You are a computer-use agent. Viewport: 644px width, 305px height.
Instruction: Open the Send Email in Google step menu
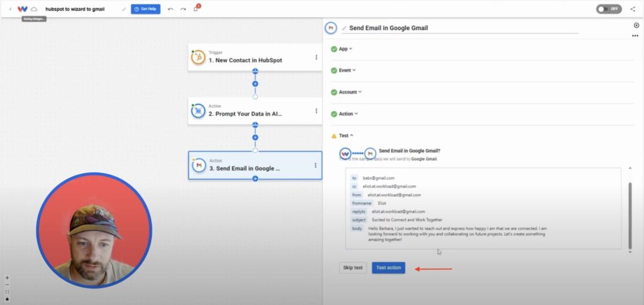pyautogui.click(x=316, y=165)
